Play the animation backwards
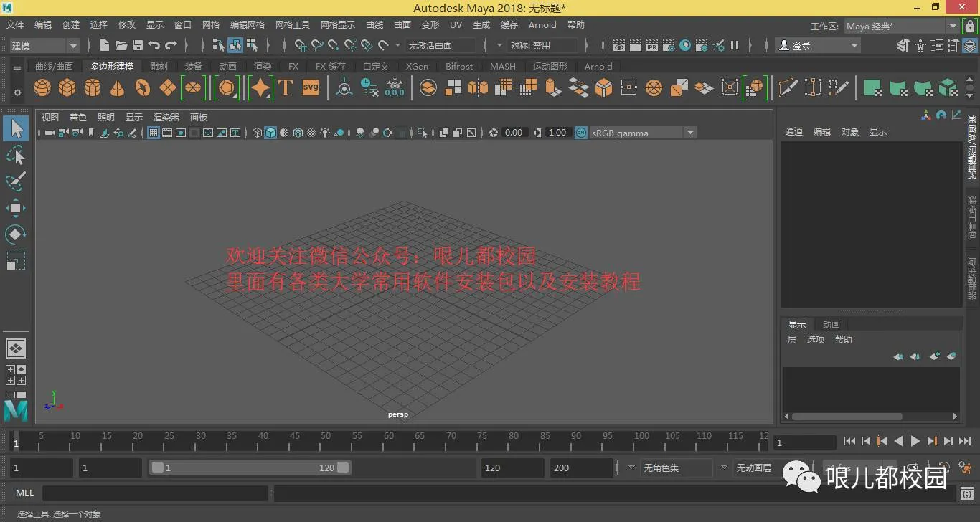The width and height of the screenshot is (980, 522). [x=899, y=442]
